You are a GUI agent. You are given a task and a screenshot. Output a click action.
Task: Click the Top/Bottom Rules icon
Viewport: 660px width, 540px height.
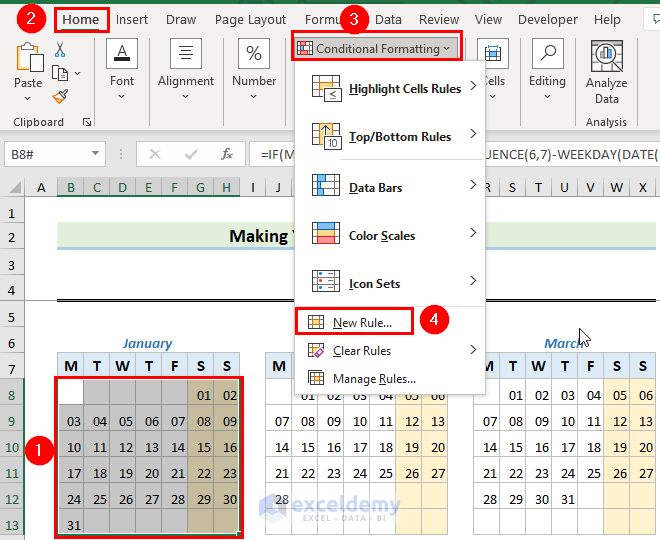tap(326, 136)
